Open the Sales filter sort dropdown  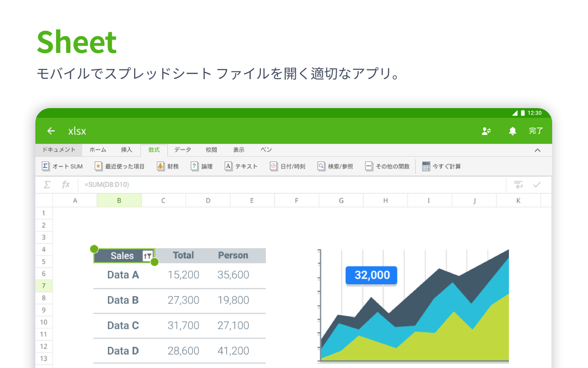pyautogui.click(x=147, y=256)
